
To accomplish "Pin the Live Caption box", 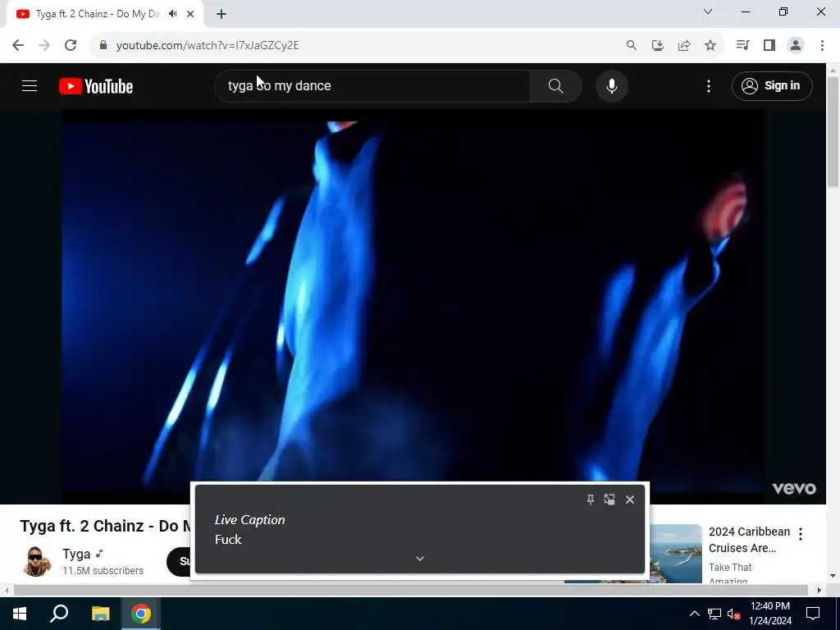I will coord(591,500).
